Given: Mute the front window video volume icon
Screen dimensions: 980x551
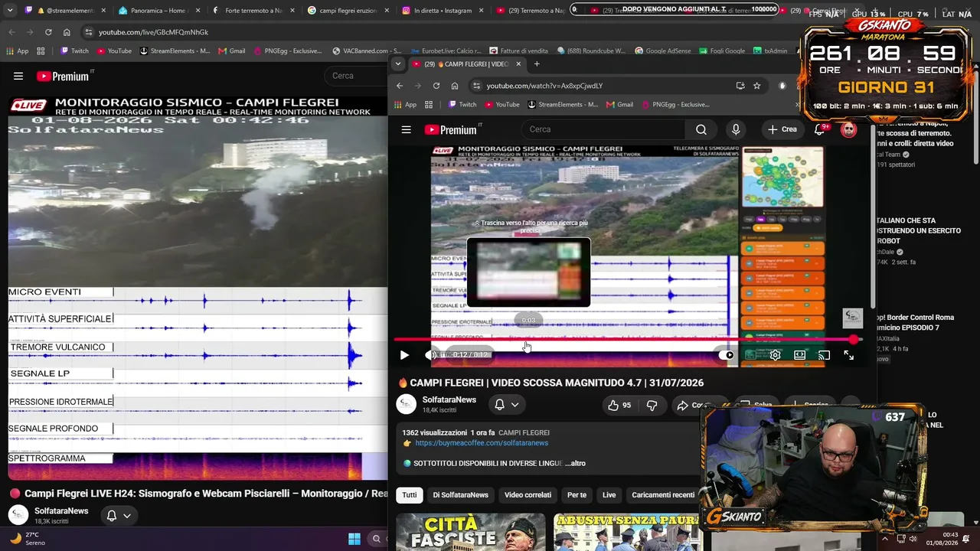Looking at the screenshot, I should [x=433, y=355].
